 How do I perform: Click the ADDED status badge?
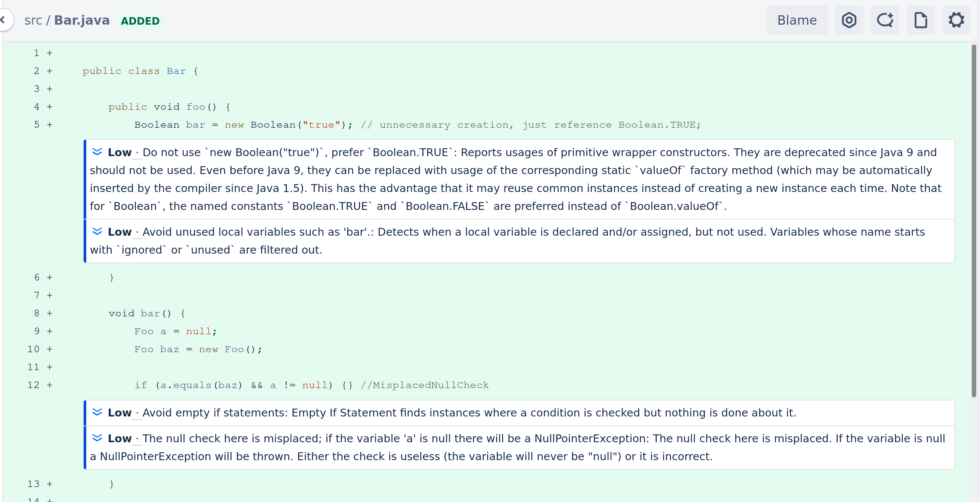(x=140, y=21)
